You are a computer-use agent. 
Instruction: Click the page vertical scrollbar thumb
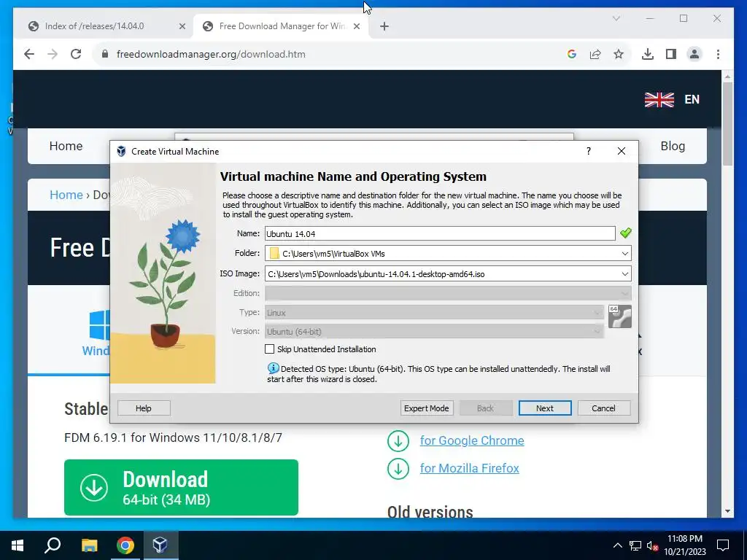(727, 124)
